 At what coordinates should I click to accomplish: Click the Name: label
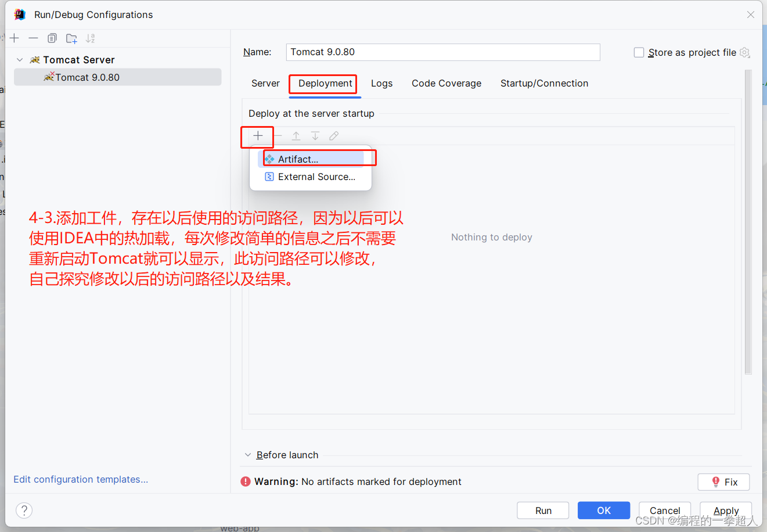(x=257, y=52)
